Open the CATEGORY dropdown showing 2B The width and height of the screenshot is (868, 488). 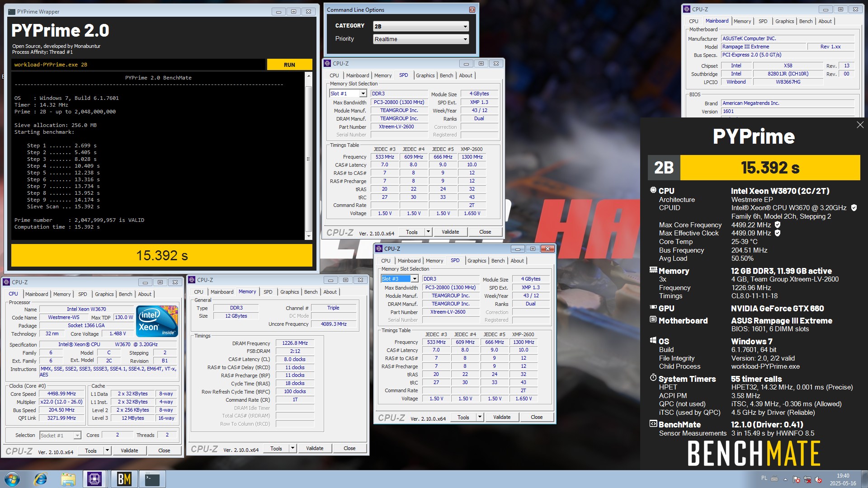[421, 26]
